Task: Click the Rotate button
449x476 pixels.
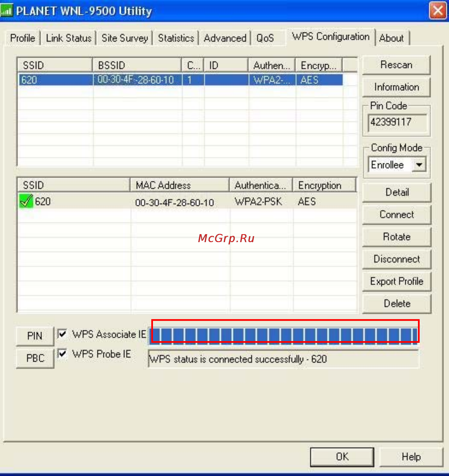Action: (397, 237)
